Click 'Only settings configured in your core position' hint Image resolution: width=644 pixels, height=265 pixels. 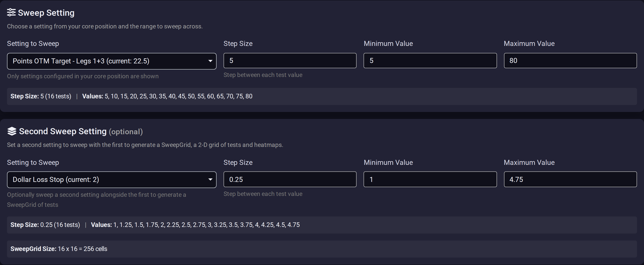83,76
